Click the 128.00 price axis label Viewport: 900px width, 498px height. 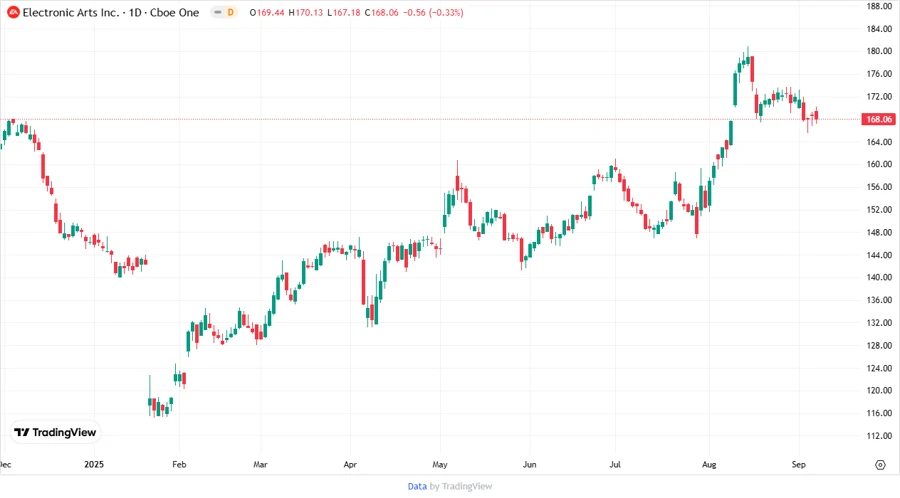[x=879, y=345]
